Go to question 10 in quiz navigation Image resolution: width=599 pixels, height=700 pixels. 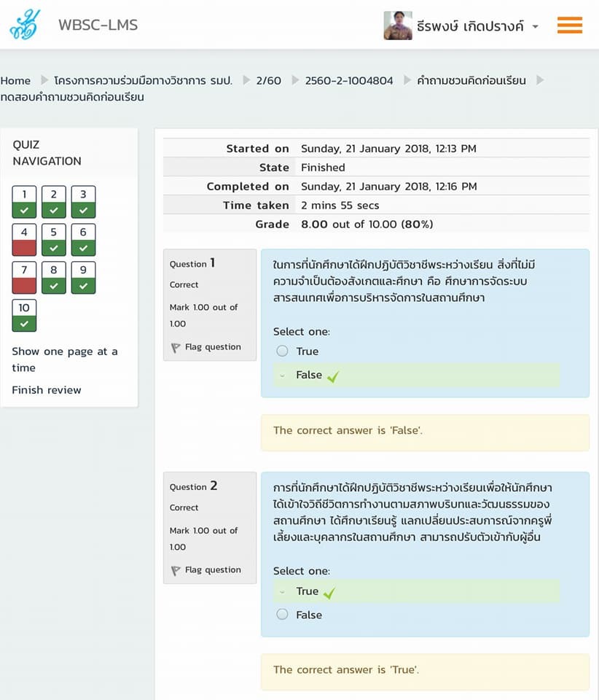pos(24,316)
